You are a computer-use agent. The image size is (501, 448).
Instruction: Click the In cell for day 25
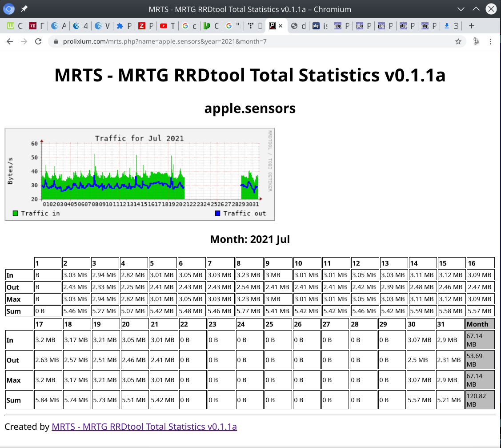[x=278, y=340]
